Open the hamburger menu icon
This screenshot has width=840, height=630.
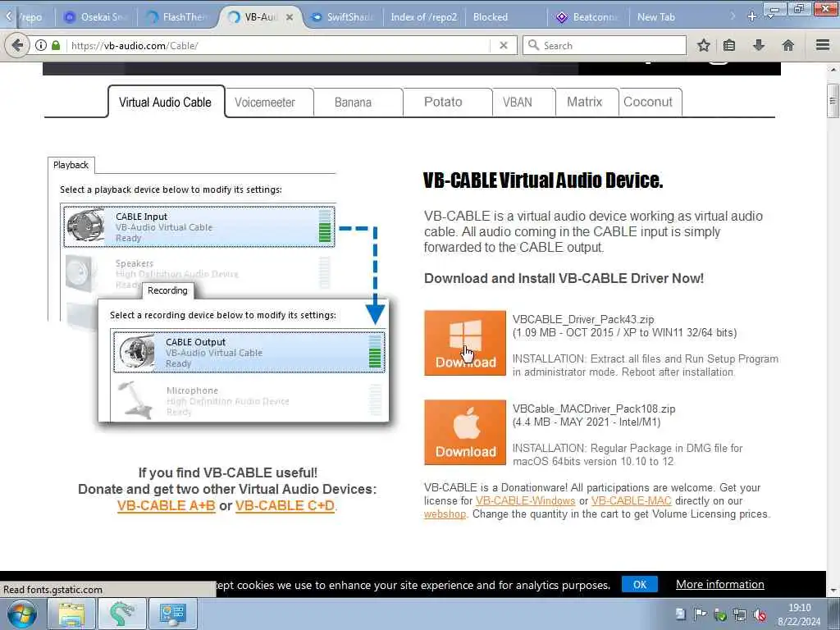click(823, 45)
